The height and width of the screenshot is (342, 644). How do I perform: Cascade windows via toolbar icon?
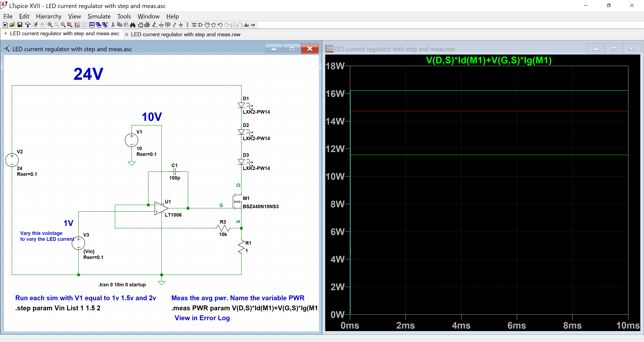[x=98, y=25]
